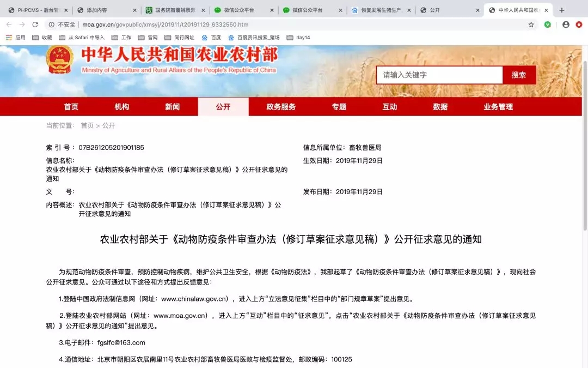Close the PHPCMS tab
Image resolution: width=588 pixels, height=368 pixels.
66,10
